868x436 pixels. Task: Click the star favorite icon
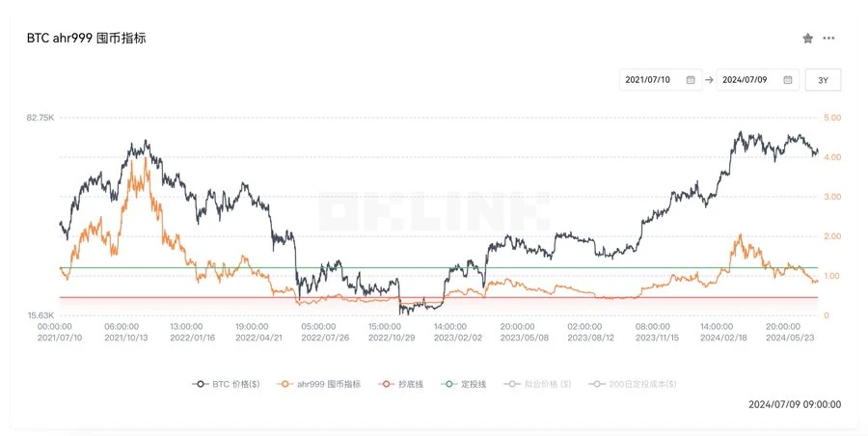(x=808, y=39)
